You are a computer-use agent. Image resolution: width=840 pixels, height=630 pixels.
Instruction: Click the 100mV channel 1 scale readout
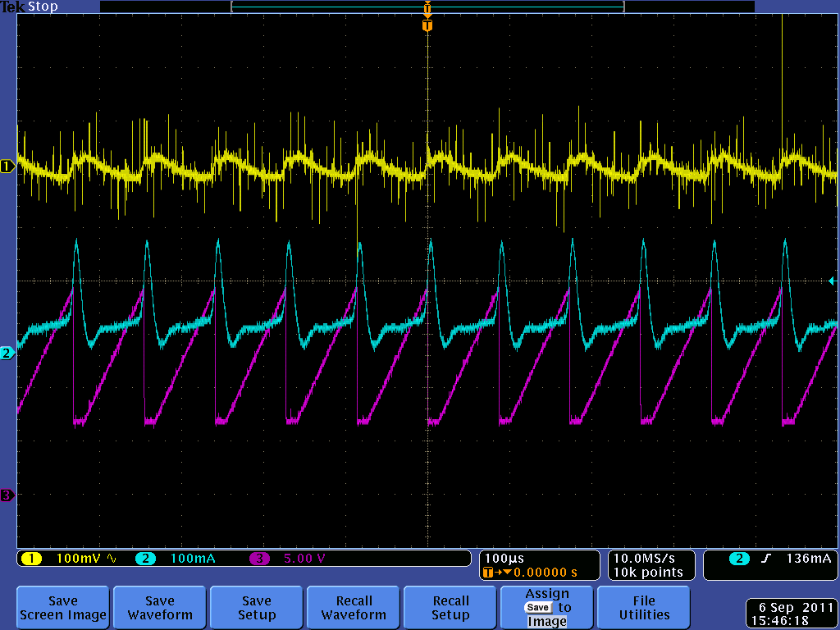pyautogui.click(x=80, y=559)
